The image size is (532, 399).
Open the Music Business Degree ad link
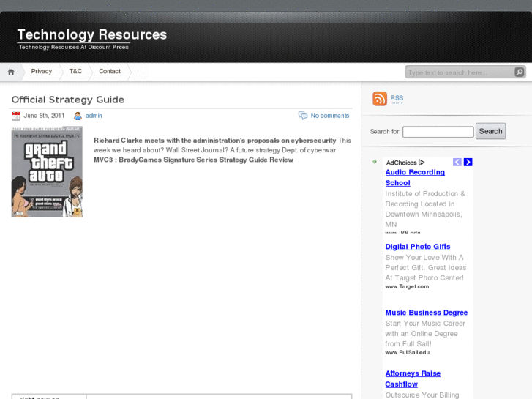[x=427, y=313]
